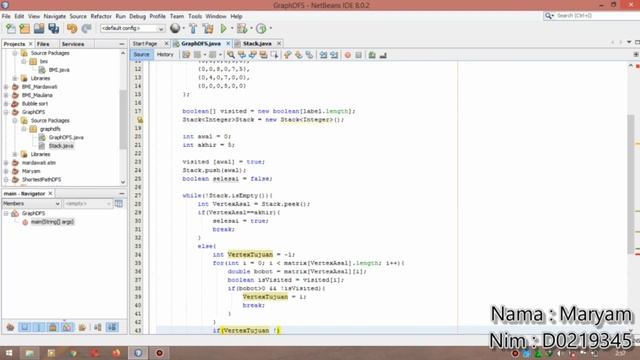Click the Stop Macro Recording icon

pos(358,55)
